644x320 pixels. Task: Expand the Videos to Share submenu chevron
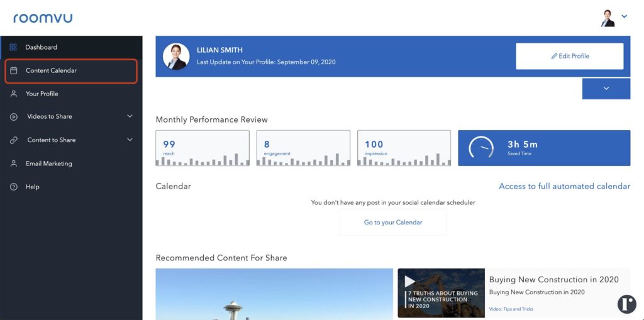[x=130, y=116]
